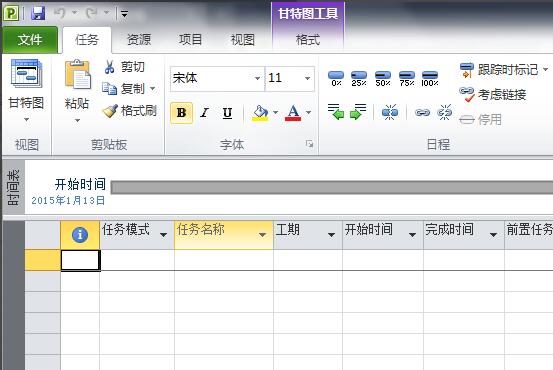The height and width of the screenshot is (370, 553).
Task: Link selected tasks with chain icon
Action: click(x=422, y=113)
